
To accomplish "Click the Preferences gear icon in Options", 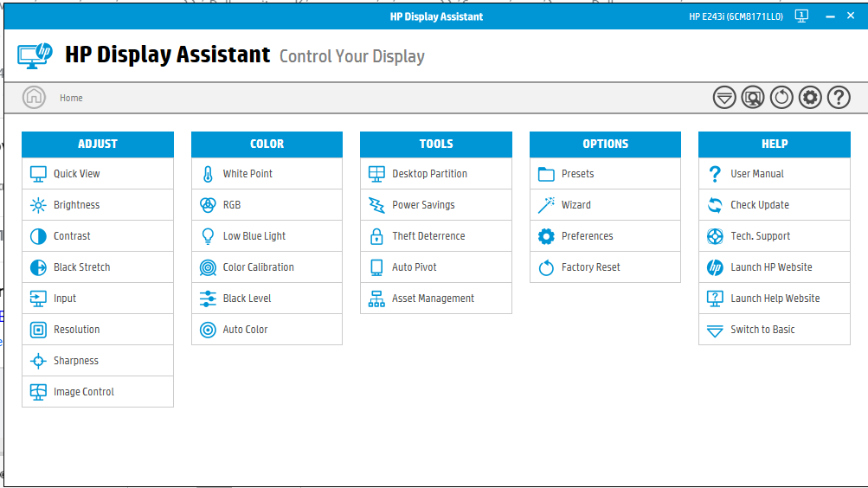I will click(x=546, y=236).
